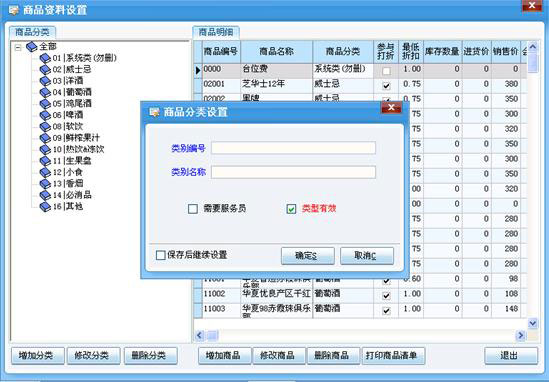Viewport: 549px width, 382px height.
Task: Click the 删除分类 button
Action: [151, 356]
